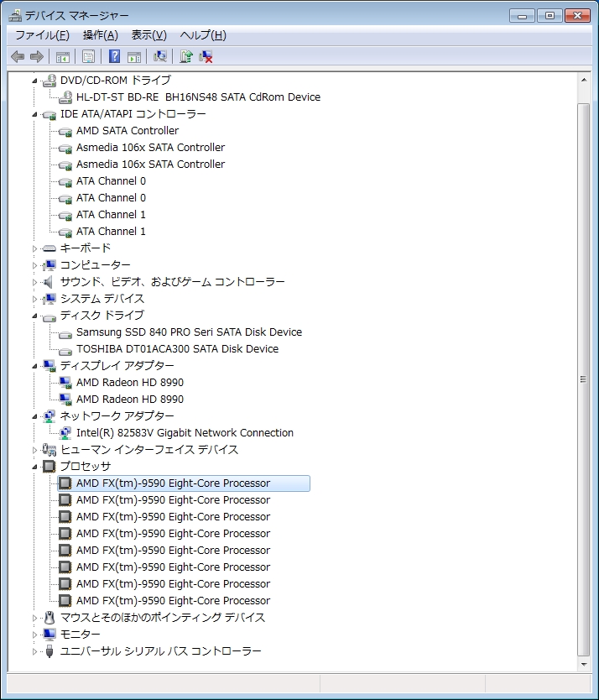Select the AMD SATA Controller entry
Viewport: 599px width, 700px height.
pyautogui.click(x=128, y=131)
